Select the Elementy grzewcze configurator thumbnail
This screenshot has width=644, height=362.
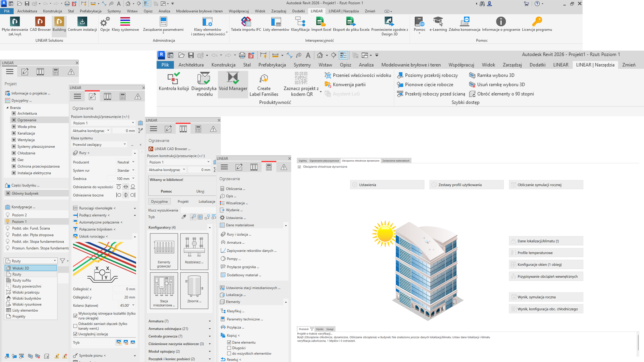tap(164, 251)
